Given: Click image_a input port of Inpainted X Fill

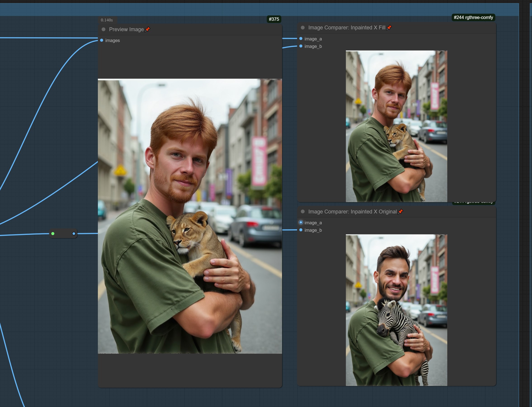Looking at the screenshot, I should 301,39.
